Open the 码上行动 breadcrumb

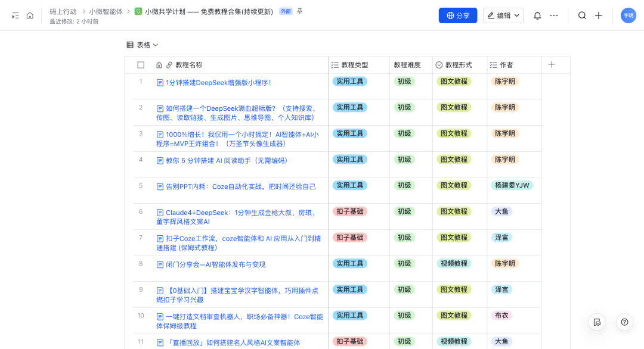(x=63, y=11)
